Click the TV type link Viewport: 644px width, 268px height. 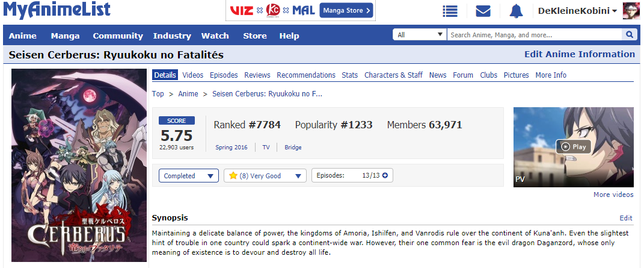click(266, 147)
